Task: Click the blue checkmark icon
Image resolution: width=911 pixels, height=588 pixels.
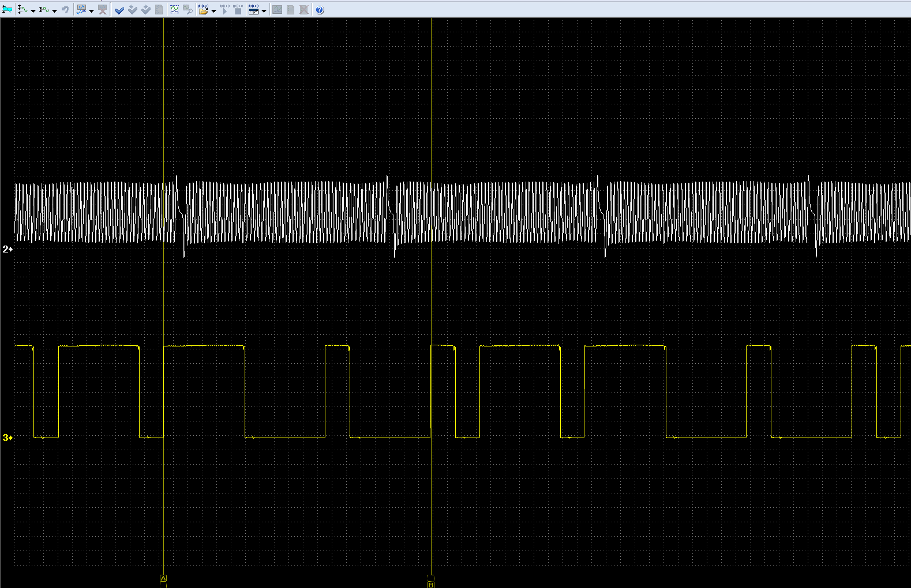Action: (x=119, y=10)
